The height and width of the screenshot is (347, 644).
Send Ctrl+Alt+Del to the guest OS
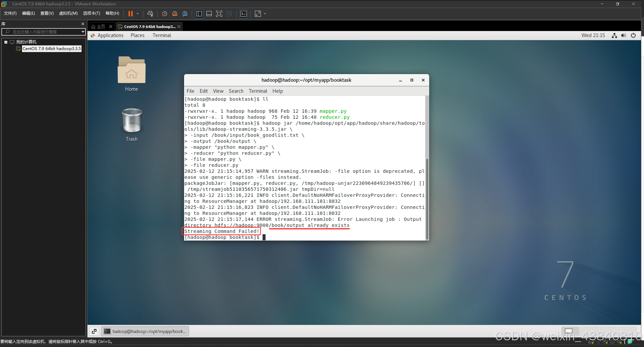click(x=150, y=14)
